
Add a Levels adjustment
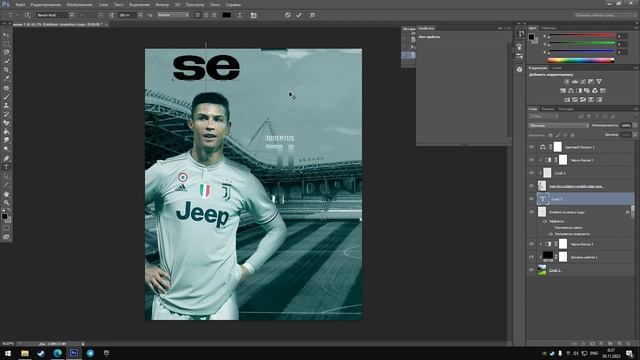pos(575,82)
